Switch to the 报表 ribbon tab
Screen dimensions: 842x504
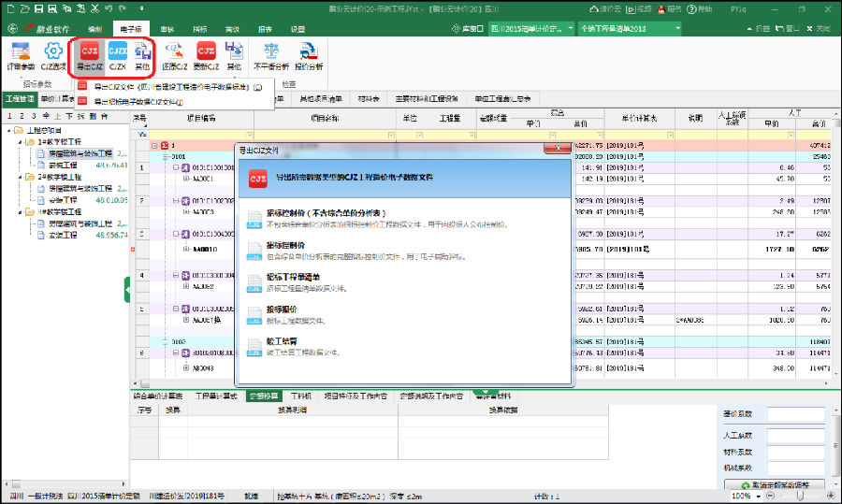[264, 29]
